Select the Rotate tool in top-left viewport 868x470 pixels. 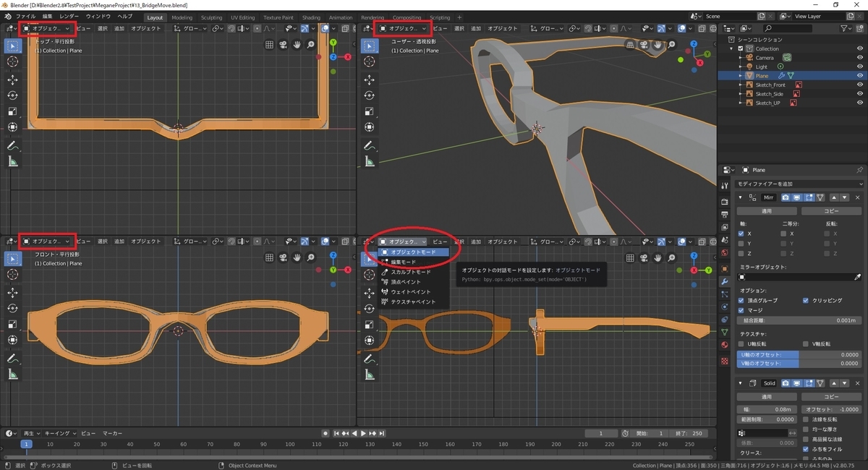12,95
